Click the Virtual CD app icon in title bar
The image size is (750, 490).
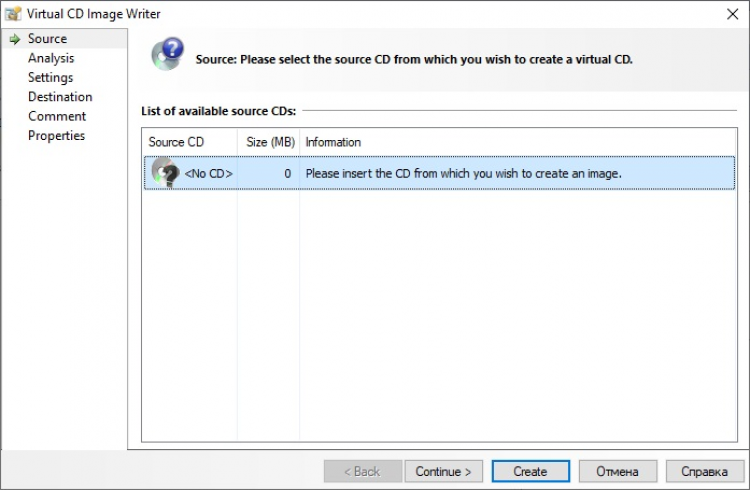click(x=14, y=14)
